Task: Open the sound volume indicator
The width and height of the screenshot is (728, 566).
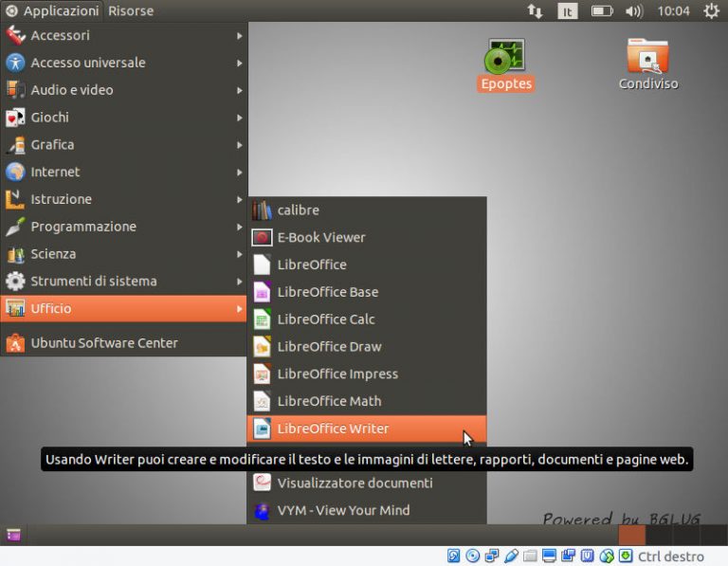Action: click(x=634, y=10)
